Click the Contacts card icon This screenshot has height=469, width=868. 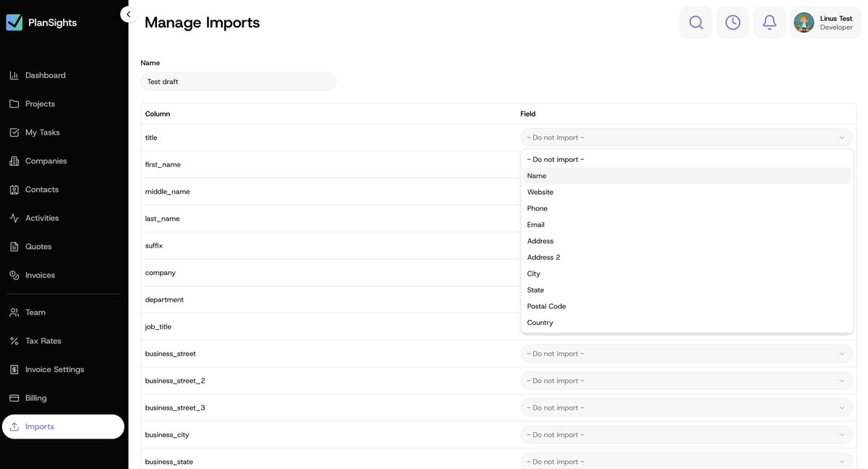pyautogui.click(x=14, y=190)
